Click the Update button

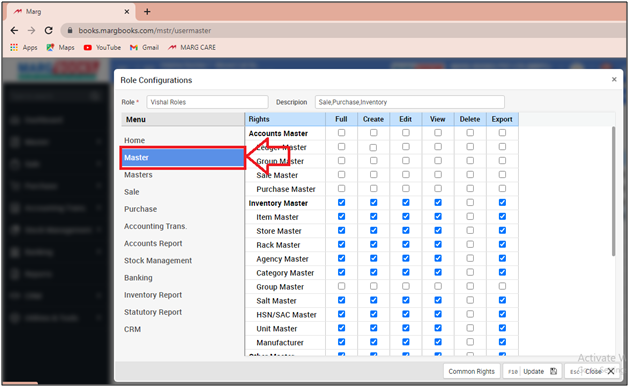click(533, 371)
